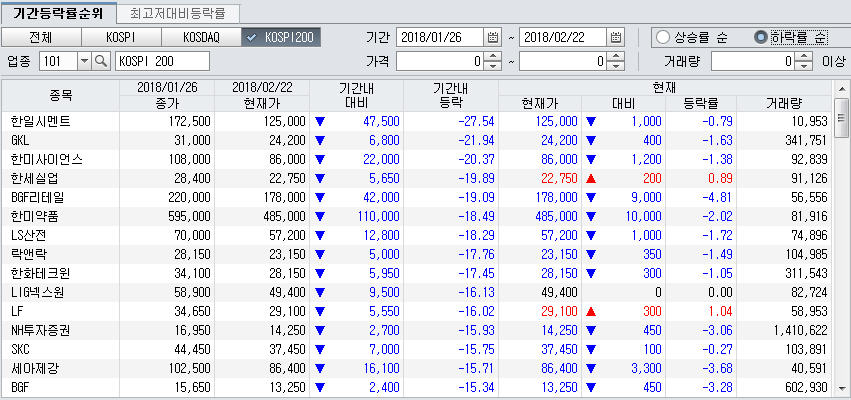Select the BGF stock name

[x=20, y=388]
